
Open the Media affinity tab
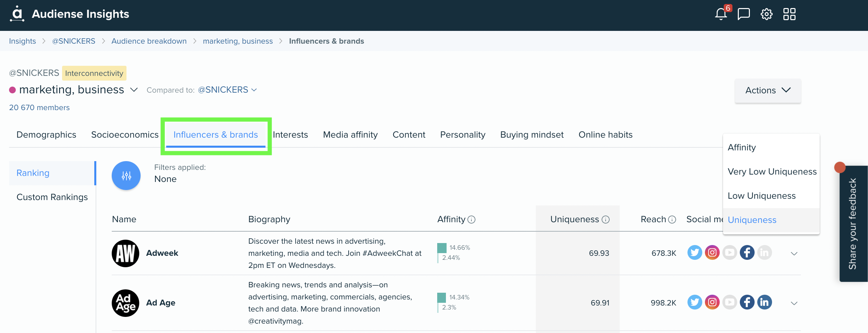[x=350, y=135]
